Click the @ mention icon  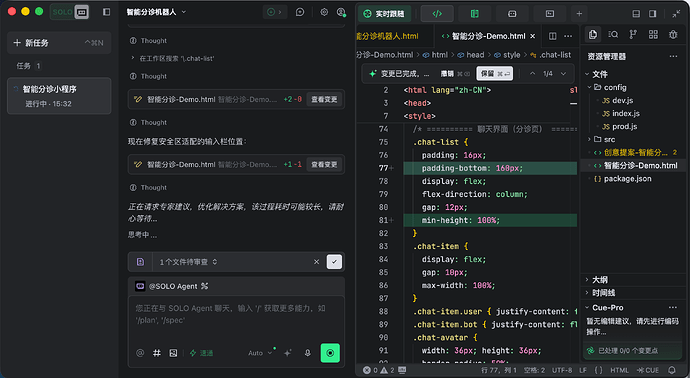tap(140, 353)
